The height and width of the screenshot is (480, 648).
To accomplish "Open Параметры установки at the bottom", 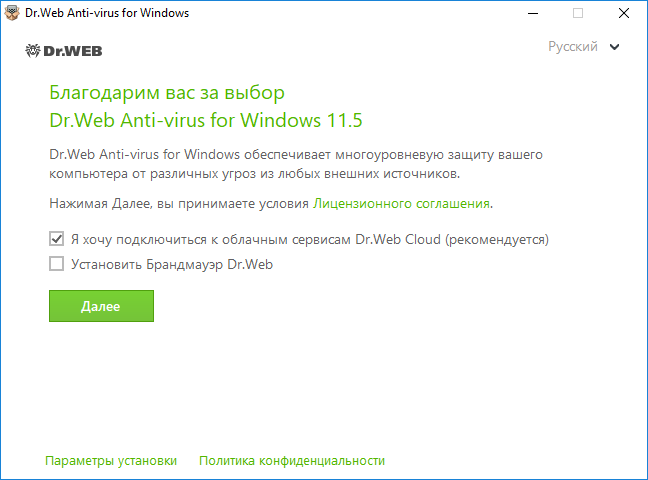I will (x=111, y=461).
